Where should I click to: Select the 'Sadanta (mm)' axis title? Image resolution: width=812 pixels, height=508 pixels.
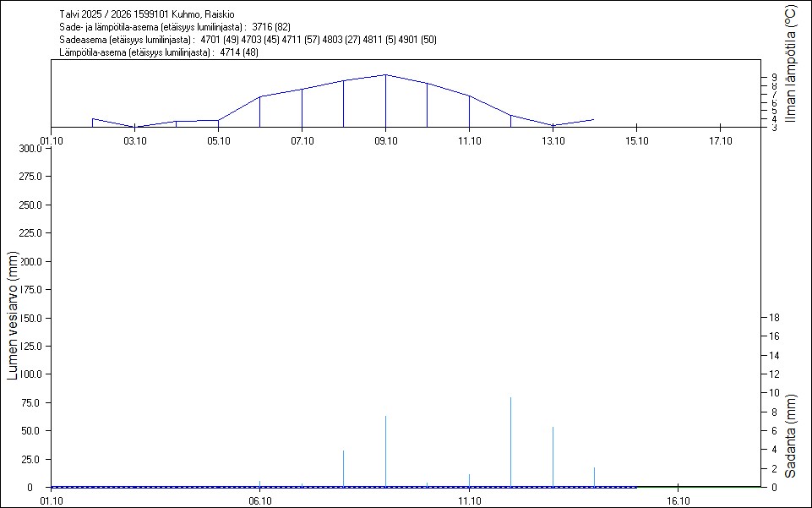[789, 434]
